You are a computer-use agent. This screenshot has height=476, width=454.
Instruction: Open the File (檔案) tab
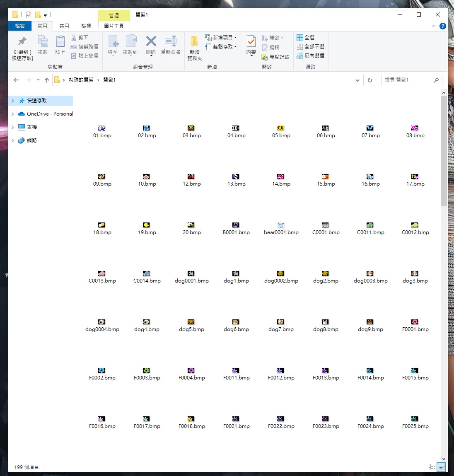(20, 26)
